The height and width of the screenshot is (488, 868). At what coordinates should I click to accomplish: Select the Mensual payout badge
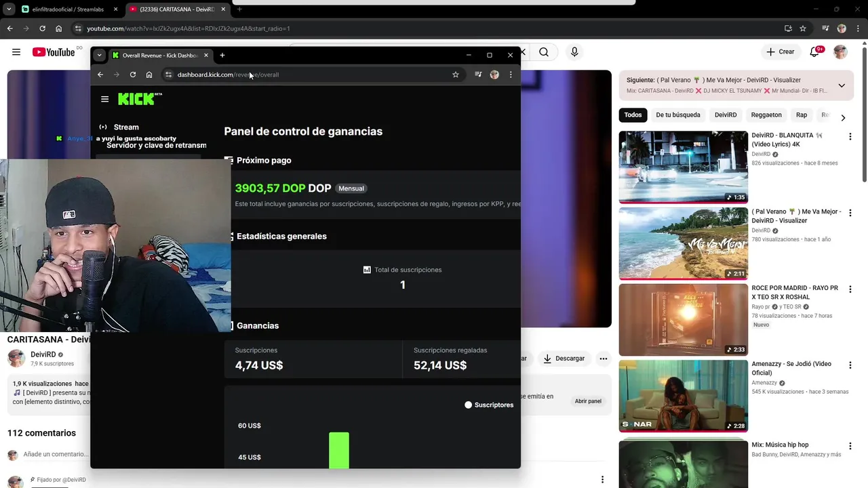pos(351,188)
